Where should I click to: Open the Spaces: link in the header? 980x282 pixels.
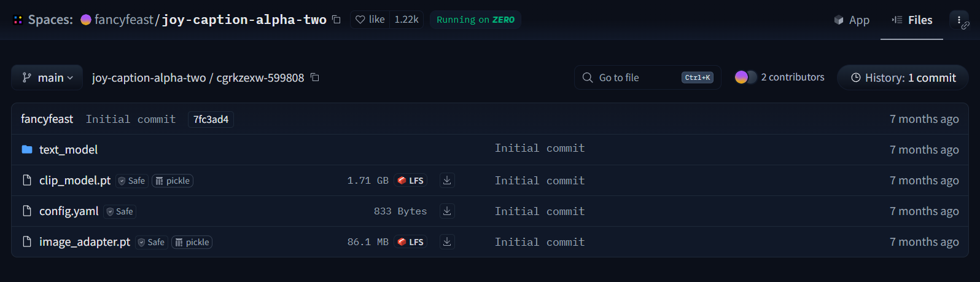tap(50, 20)
